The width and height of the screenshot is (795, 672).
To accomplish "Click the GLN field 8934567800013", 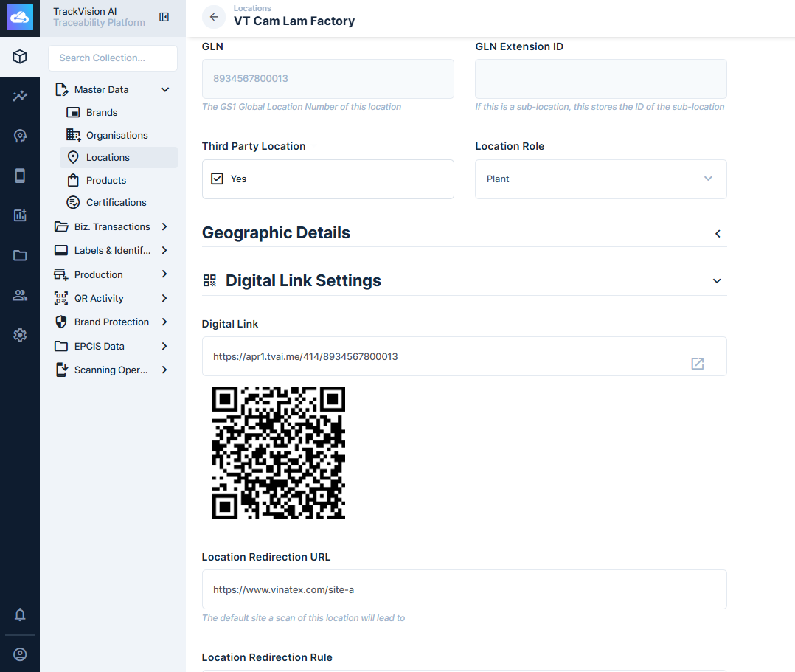I will (x=327, y=79).
